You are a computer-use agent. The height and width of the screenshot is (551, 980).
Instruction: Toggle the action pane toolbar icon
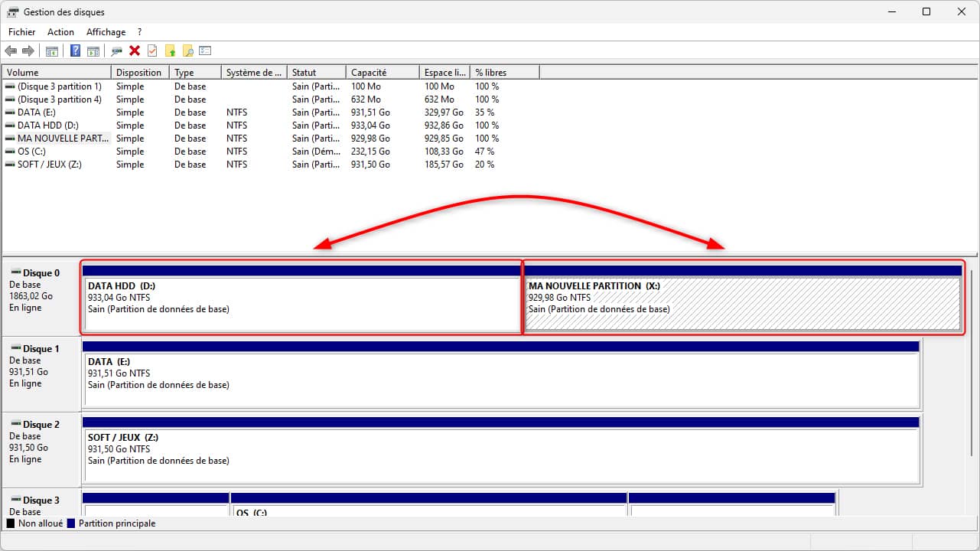(93, 51)
